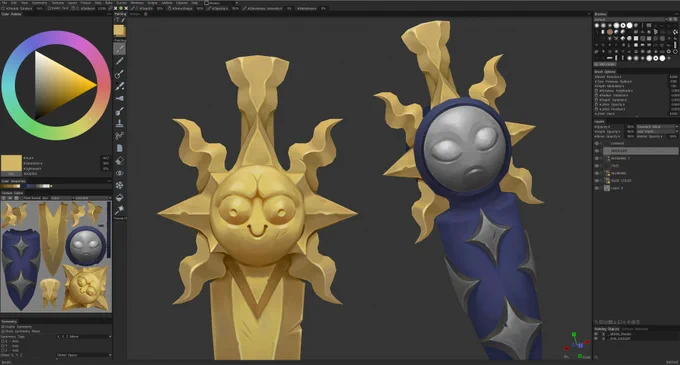Image resolution: width=680 pixels, height=365 pixels.
Task: Click the large yellow swatch in Color Palette
Action: [x=11, y=163]
